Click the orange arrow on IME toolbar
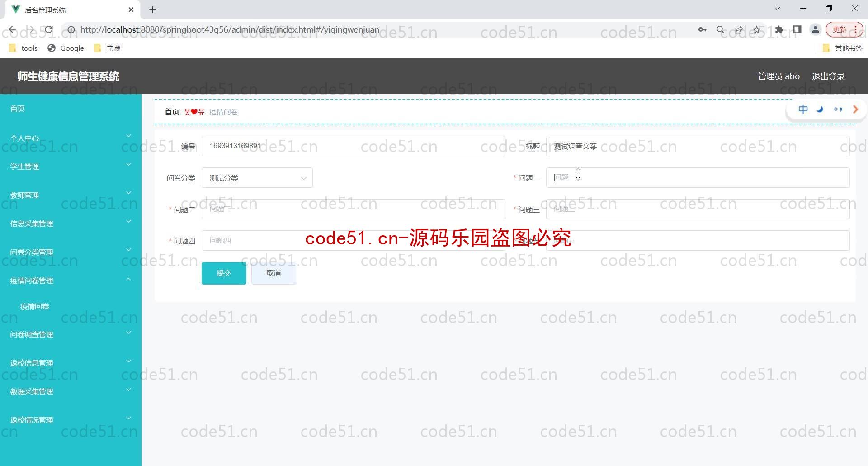868x466 pixels. click(x=855, y=109)
